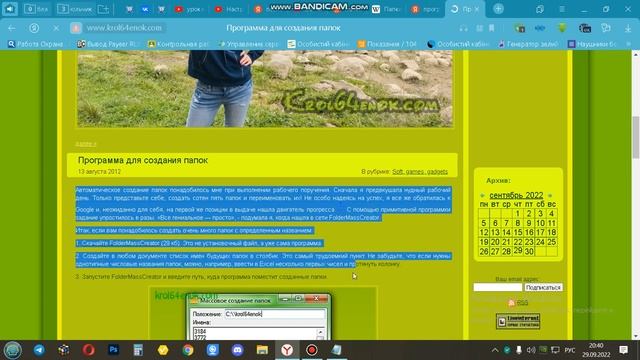
Task: Click the RSS feed icon
Action: coord(511,302)
